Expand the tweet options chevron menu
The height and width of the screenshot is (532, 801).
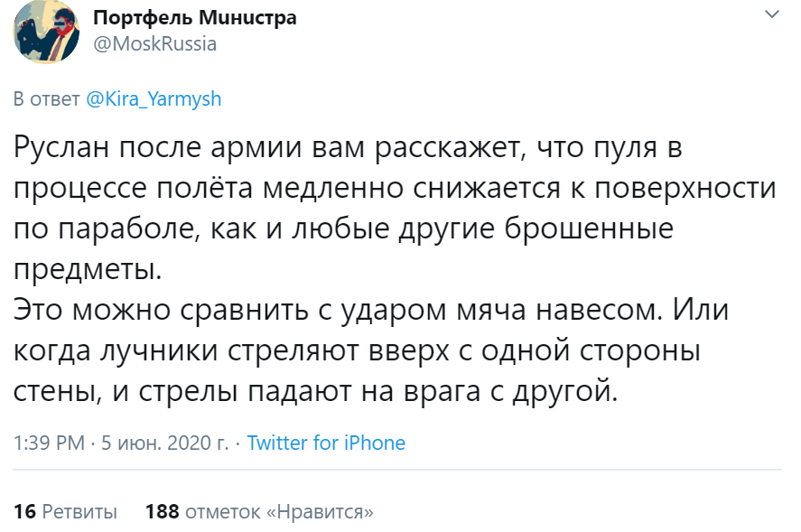(x=771, y=14)
